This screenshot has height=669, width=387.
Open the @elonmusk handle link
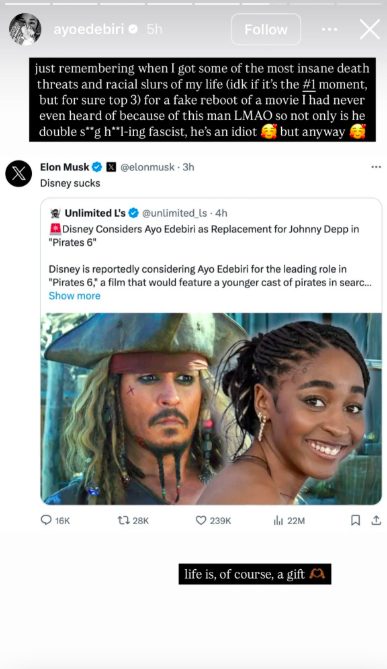[147, 167]
